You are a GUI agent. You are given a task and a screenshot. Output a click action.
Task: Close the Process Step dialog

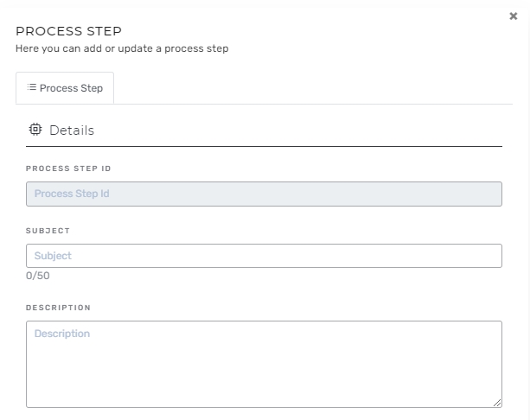click(514, 16)
